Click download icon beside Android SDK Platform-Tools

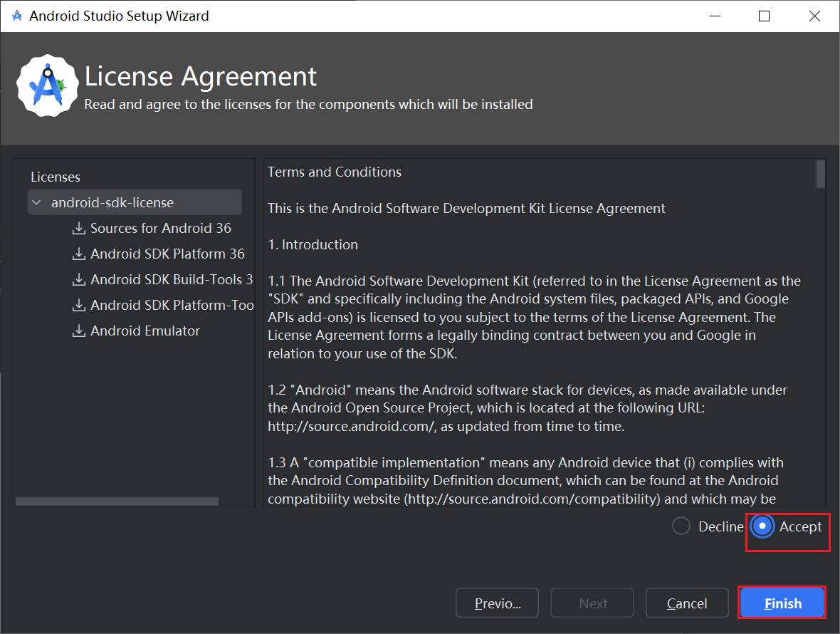(79, 306)
